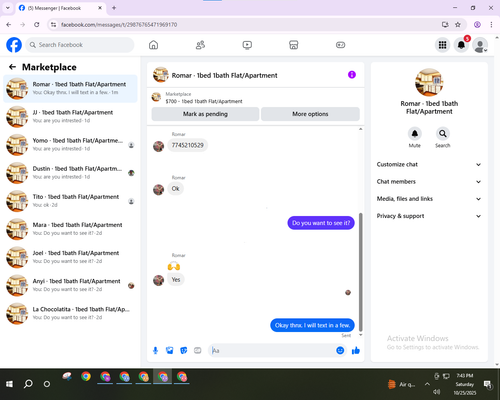Open the notifications bell with badge
500x400 pixels.
(x=461, y=45)
